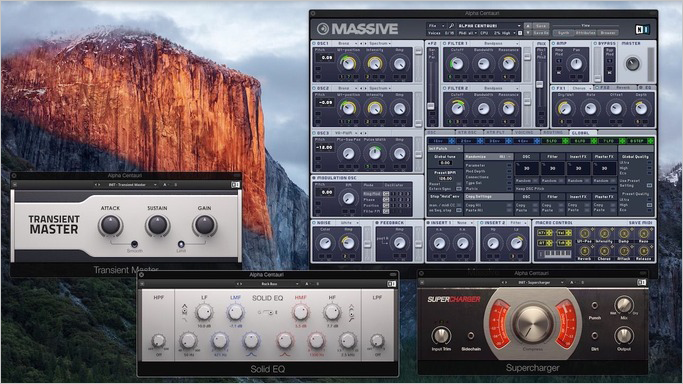Viewport: 683px width, 384px height.
Task: Open FX1 Chorus effect dropdown
Action: [x=581, y=88]
